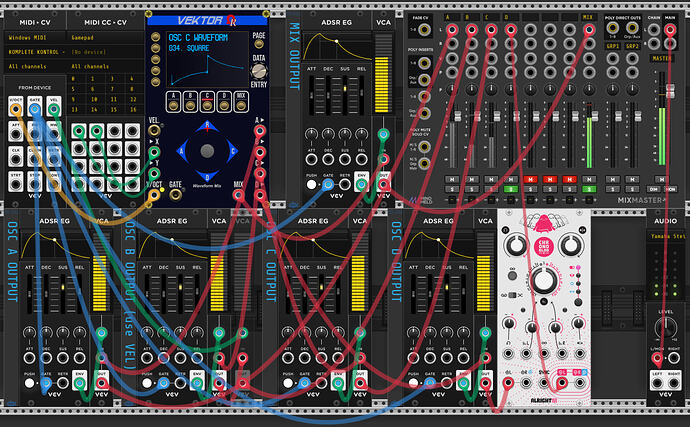Click the MixMaster track A volume fader
Image resolution: width=690 pixels, height=427 pixels.
tap(458, 116)
